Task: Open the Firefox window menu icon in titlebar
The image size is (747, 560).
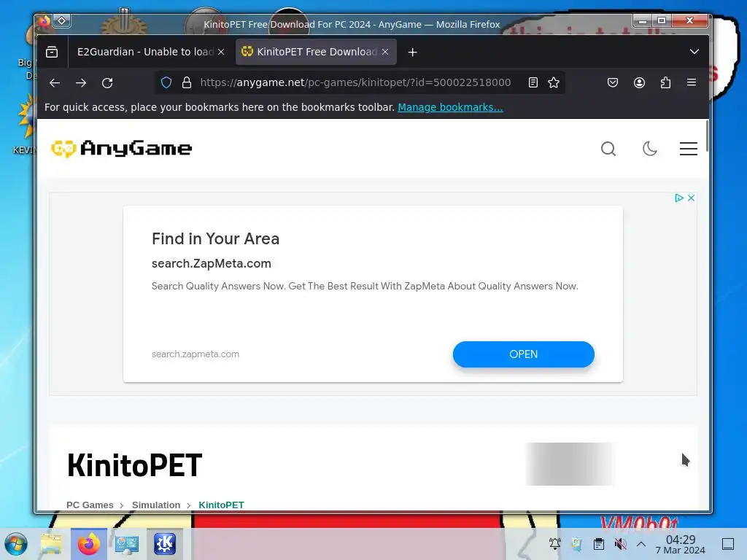Action: pos(44,21)
